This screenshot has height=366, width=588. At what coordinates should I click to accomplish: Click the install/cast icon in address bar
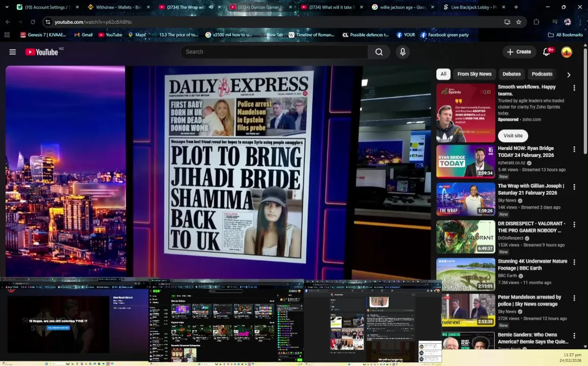pyautogui.click(x=507, y=22)
